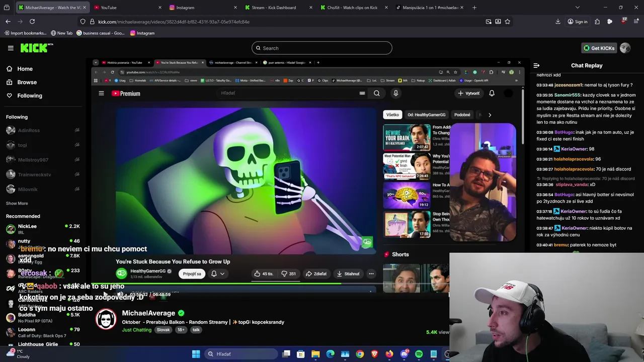The height and width of the screenshot is (362, 644).
Task: Click chat username stiplava_vanda
Action: (x=572, y=185)
